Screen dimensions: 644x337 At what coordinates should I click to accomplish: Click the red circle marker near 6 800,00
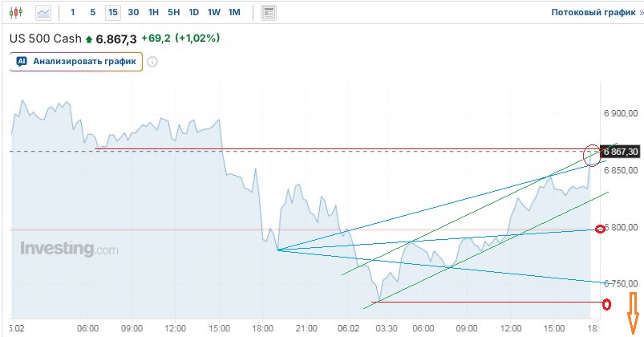coord(601,229)
